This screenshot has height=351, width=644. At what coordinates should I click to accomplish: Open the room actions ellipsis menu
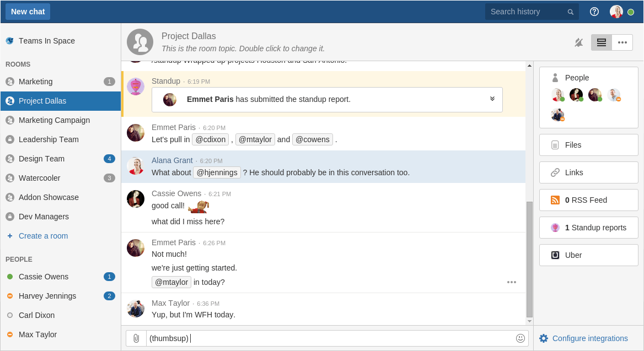[622, 42]
